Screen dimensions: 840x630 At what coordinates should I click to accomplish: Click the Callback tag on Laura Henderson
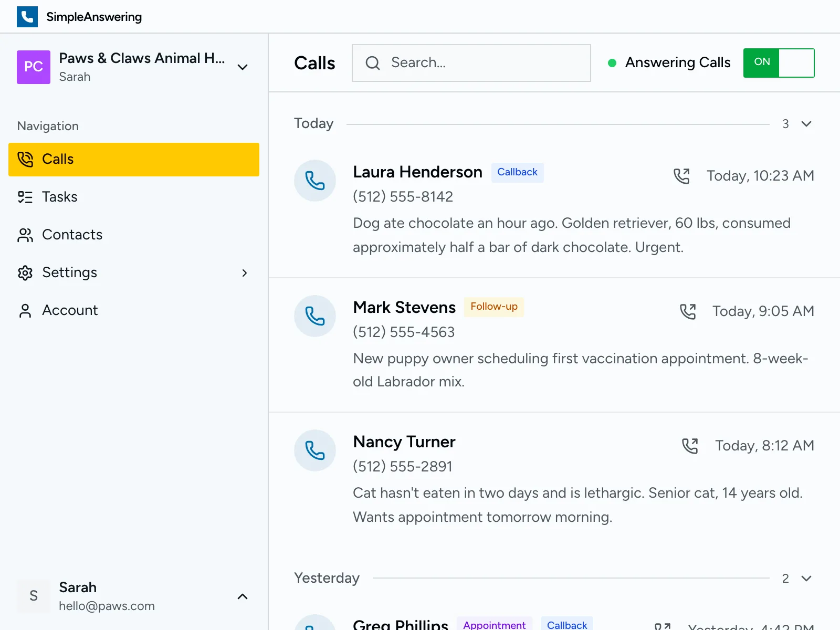[x=517, y=172]
